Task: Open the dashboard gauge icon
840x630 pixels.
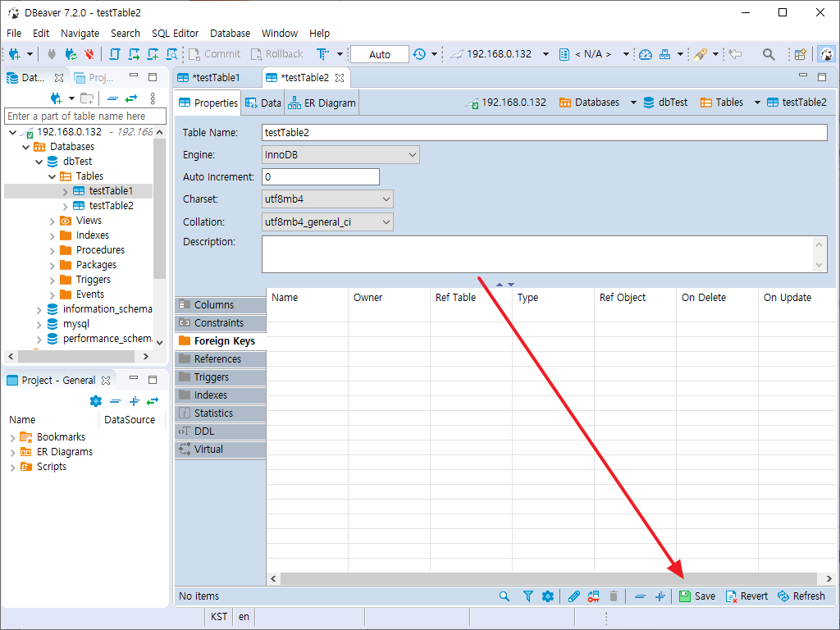Action: click(646, 54)
